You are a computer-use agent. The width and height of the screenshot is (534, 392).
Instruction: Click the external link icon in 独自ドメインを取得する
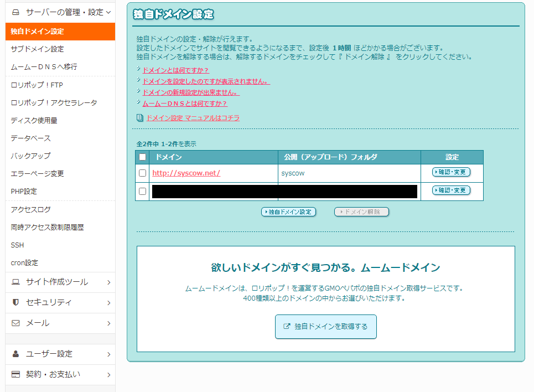287,327
